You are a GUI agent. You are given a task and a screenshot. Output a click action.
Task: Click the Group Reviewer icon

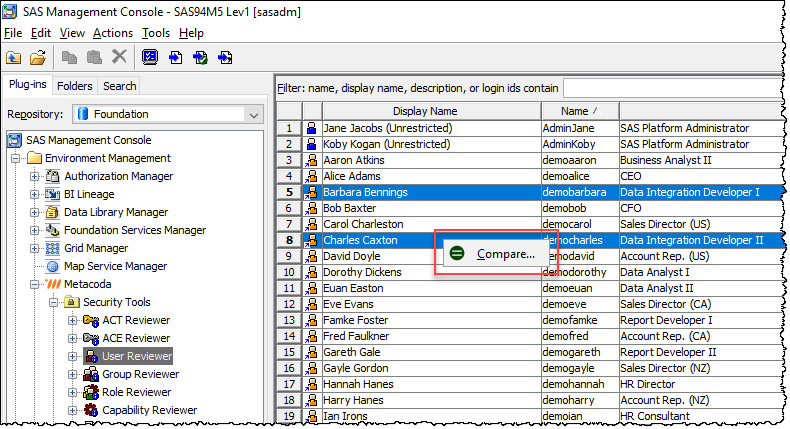click(91, 374)
